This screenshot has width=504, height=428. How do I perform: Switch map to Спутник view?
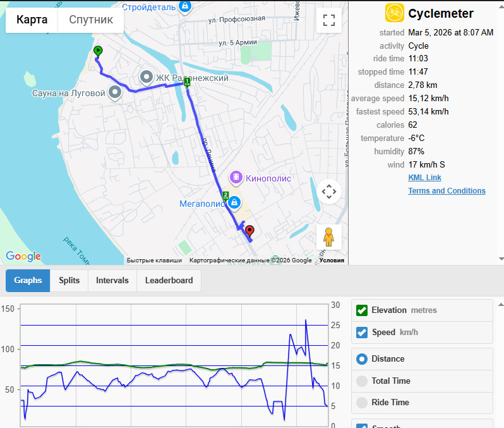91,20
